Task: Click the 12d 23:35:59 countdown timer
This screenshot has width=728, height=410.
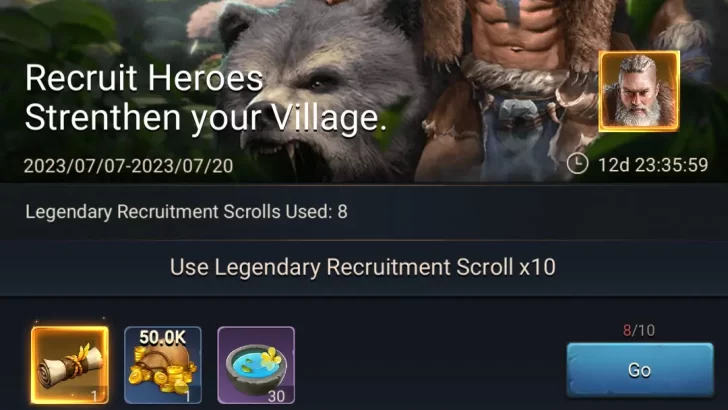Action: tap(653, 165)
